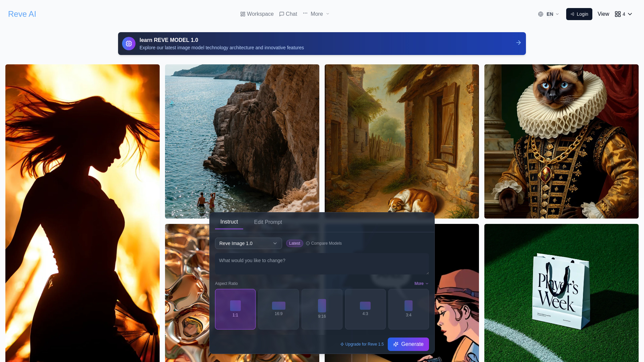This screenshot has height=362, width=644.
Task: Click the prompt text input field
Action: coord(322,263)
